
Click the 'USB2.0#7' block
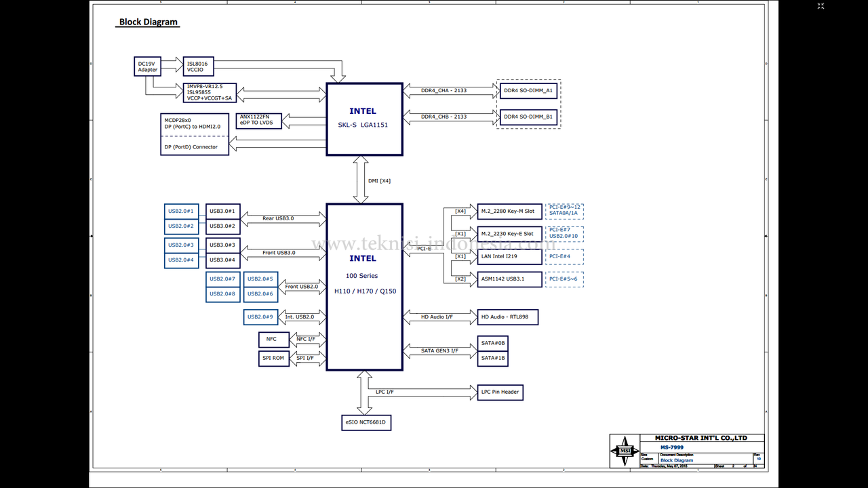click(222, 279)
